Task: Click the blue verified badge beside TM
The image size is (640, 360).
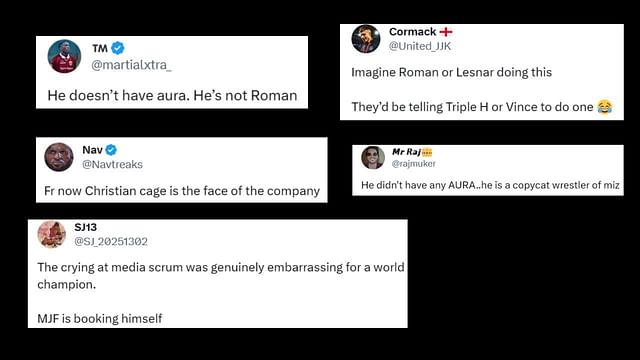Action: [118, 48]
